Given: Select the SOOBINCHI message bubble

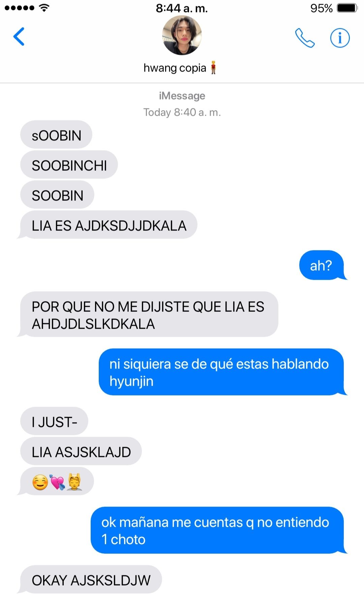Looking at the screenshot, I should click(x=69, y=165).
